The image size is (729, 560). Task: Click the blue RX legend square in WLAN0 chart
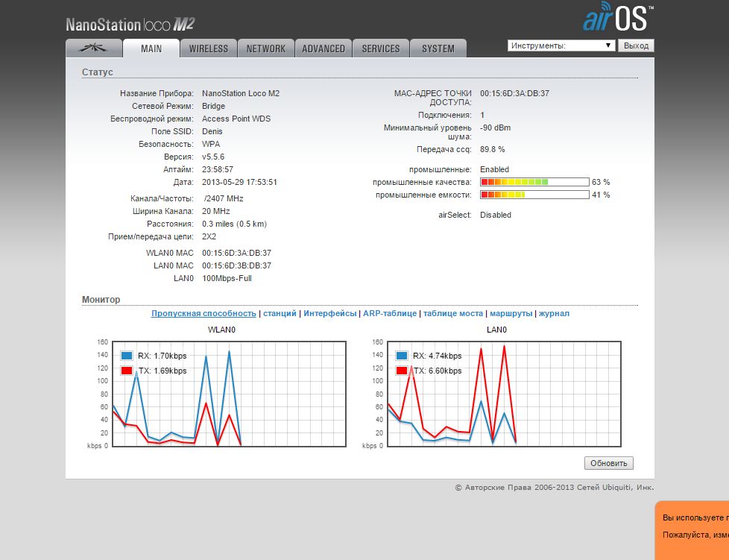pos(127,356)
